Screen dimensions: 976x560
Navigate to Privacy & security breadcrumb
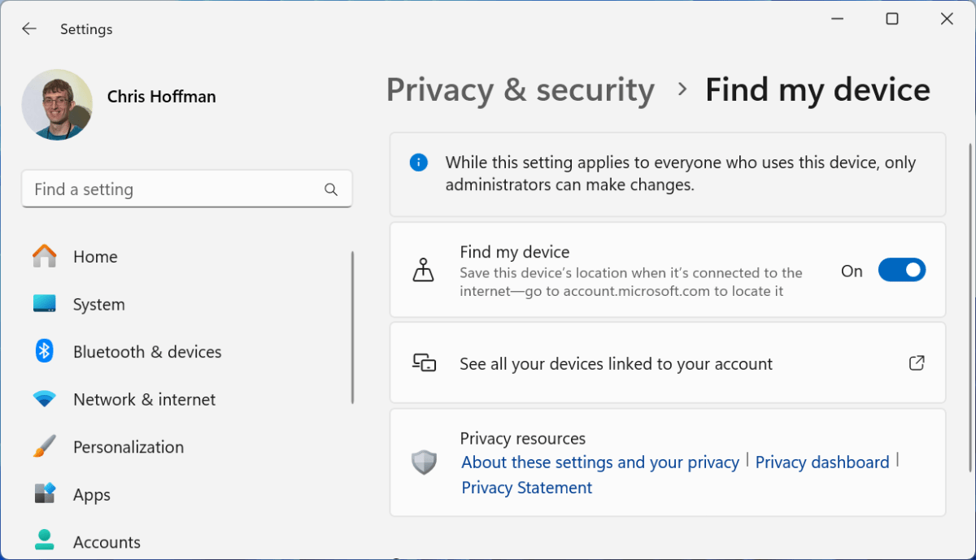click(521, 90)
